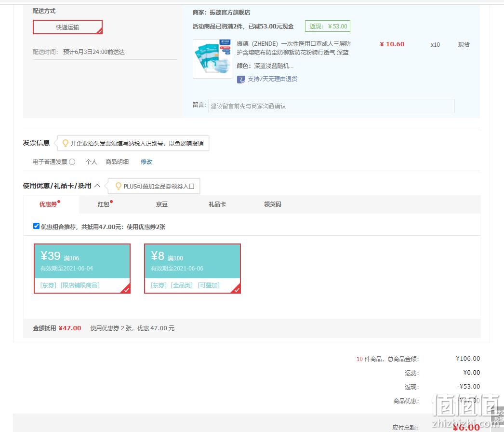Click the 商品明细 invoice content text

pos(117,162)
